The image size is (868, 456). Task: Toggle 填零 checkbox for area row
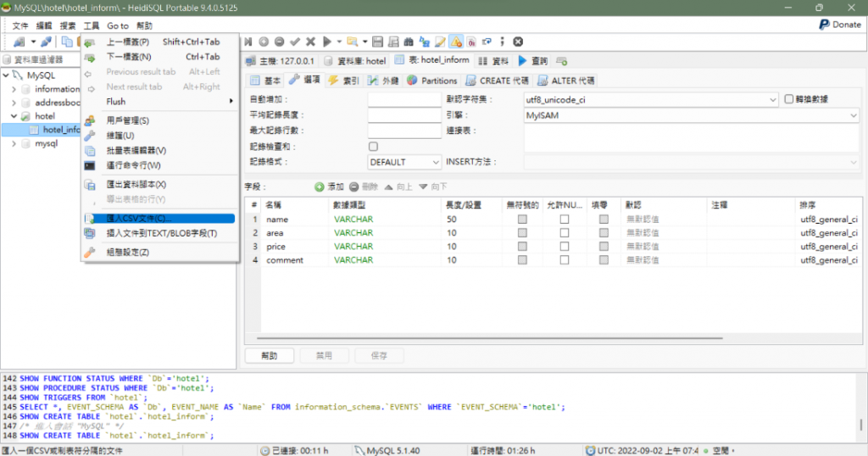click(x=604, y=233)
